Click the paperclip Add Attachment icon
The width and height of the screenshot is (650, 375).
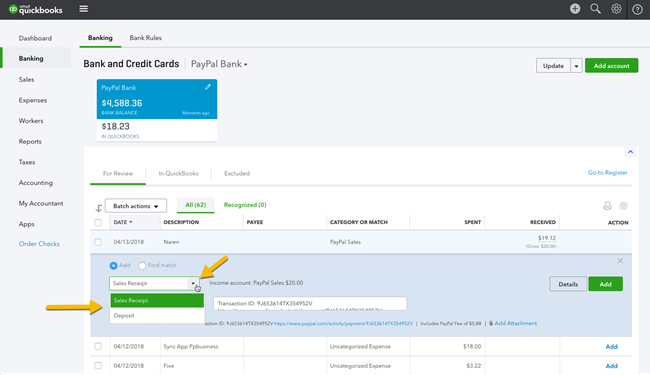point(491,323)
